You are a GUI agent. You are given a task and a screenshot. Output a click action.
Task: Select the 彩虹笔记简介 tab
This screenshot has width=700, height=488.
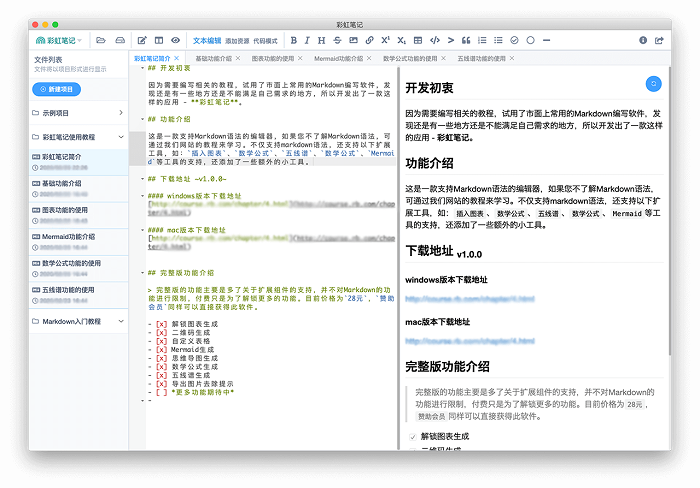tap(152, 58)
